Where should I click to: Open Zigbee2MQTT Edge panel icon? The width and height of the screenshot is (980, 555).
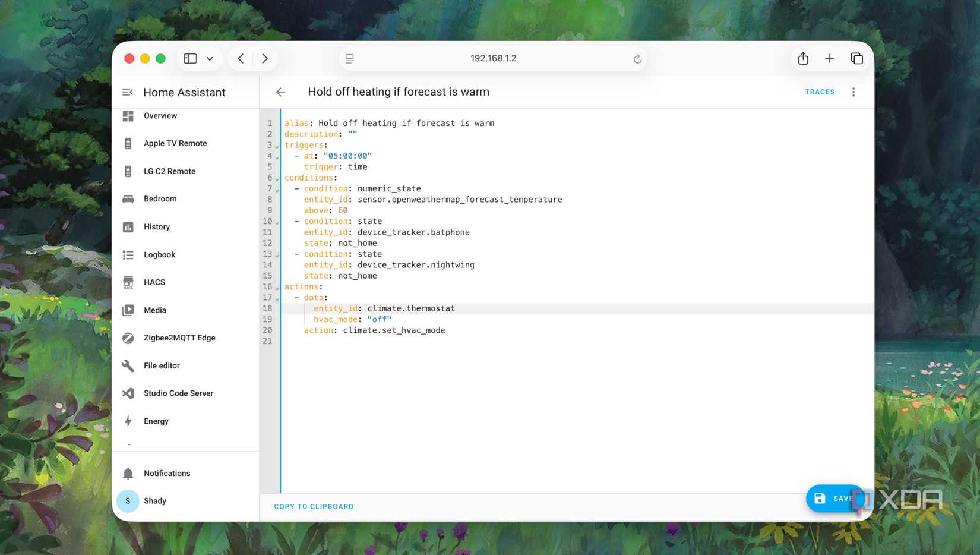(128, 338)
